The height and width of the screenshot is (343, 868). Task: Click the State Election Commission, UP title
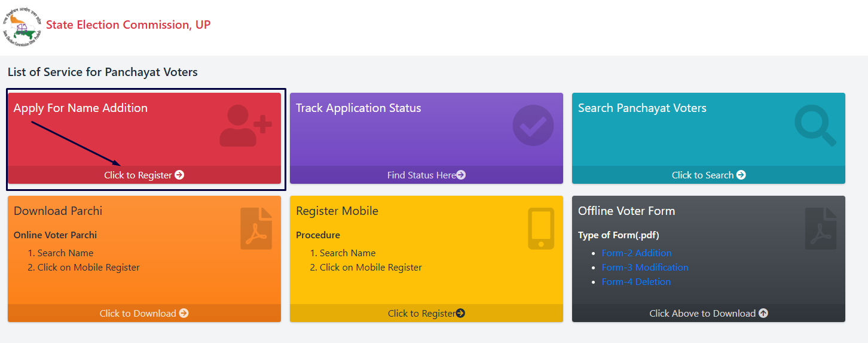point(128,25)
